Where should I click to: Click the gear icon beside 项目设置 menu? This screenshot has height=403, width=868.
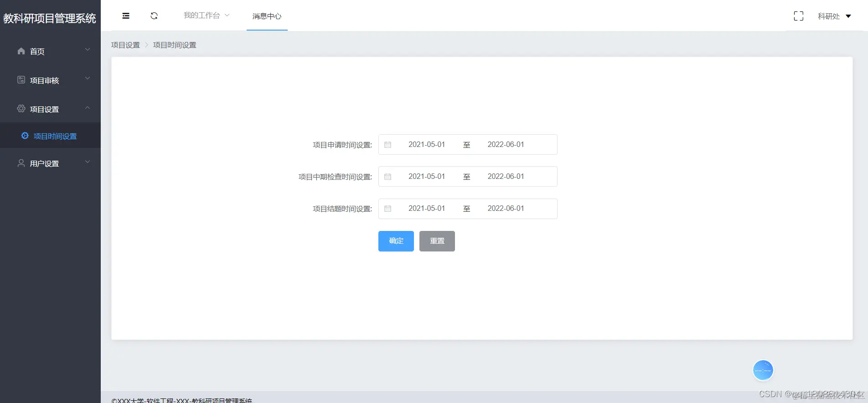pos(21,109)
